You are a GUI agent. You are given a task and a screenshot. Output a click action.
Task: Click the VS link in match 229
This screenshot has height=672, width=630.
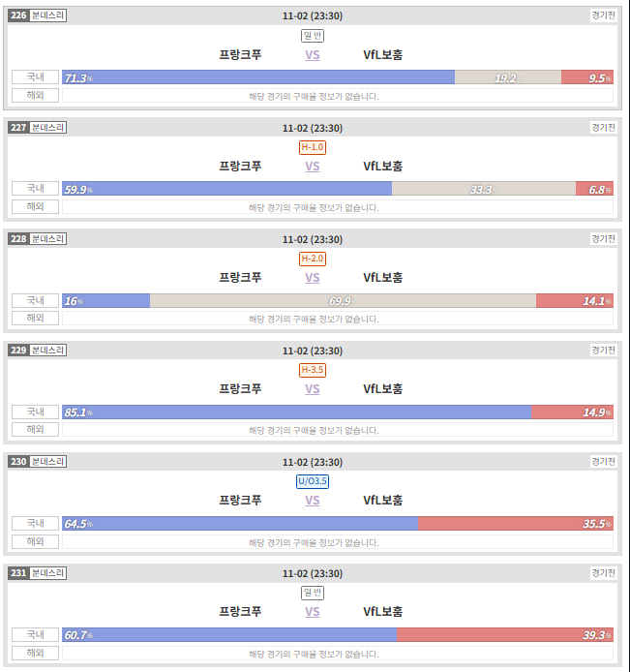click(x=313, y=389)
